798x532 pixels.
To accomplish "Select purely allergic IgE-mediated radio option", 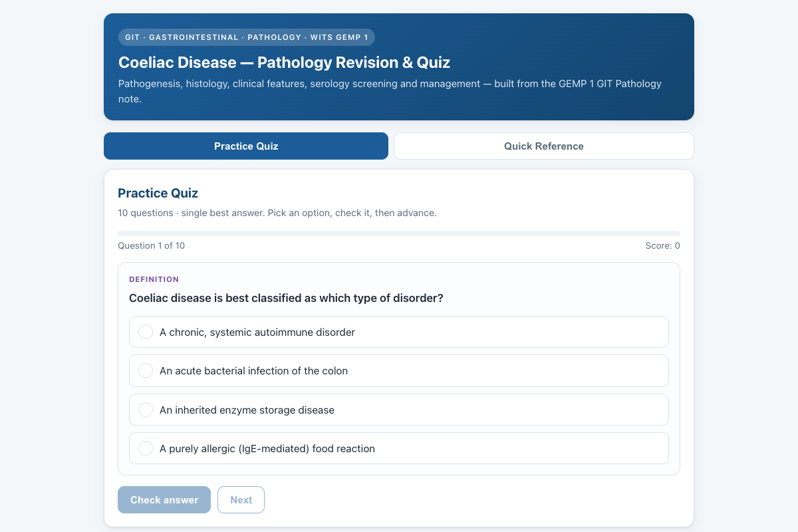I will click(146, 448).
